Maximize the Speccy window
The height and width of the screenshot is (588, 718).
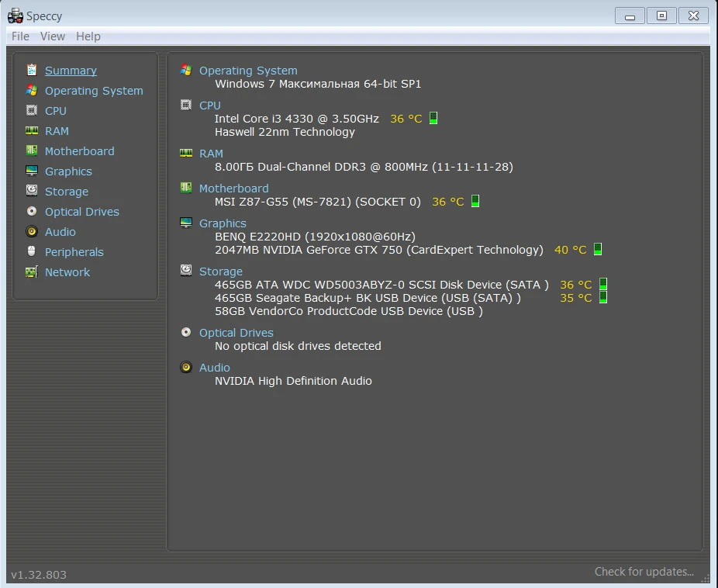pyautogui.click(x=661, y=16)
